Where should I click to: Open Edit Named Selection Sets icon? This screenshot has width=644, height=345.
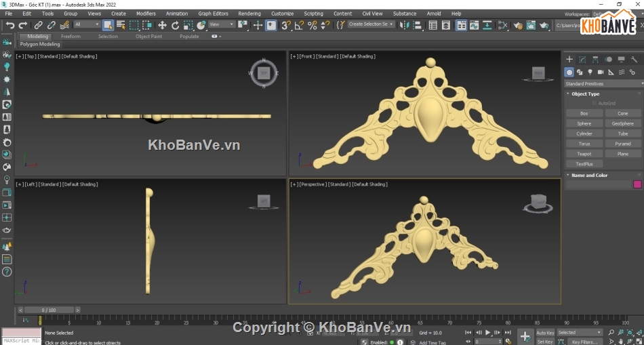point(340,25)
